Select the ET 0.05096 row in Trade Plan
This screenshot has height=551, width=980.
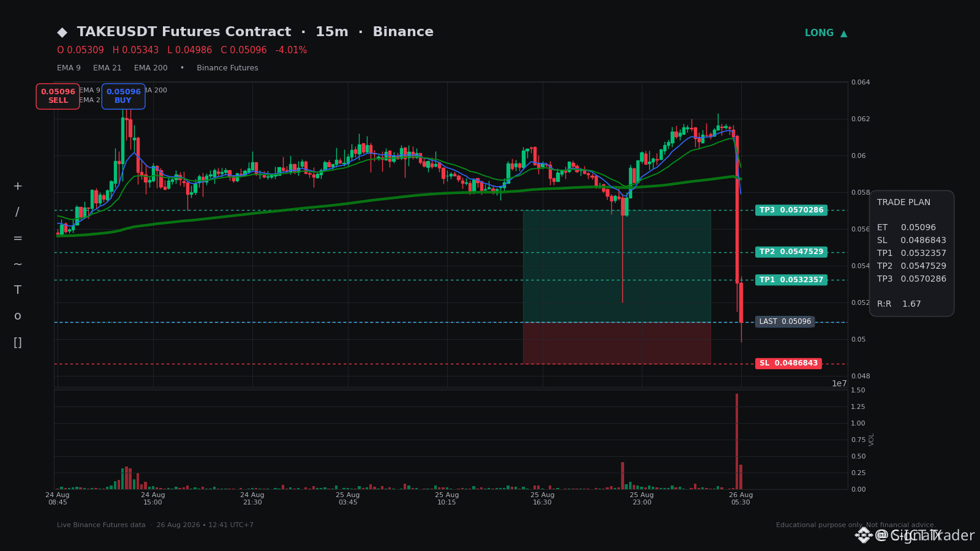pyautogui.click(x=907, y=228)
